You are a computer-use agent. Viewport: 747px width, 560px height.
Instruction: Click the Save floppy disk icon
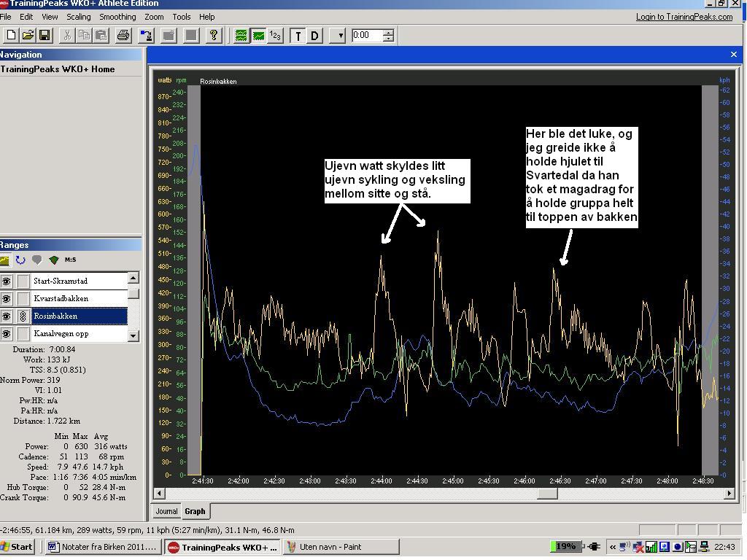44,35
